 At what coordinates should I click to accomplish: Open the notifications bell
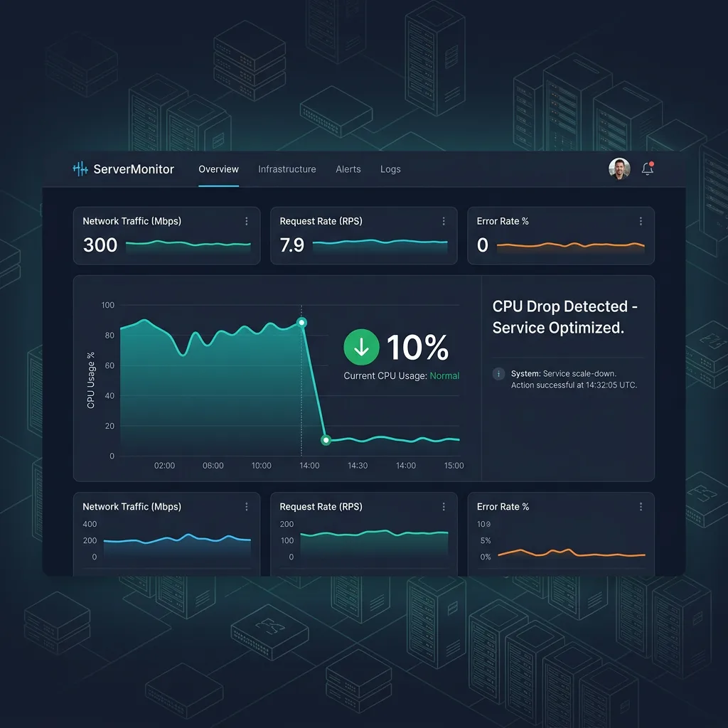pyautogui.click(x=648, y=168)
